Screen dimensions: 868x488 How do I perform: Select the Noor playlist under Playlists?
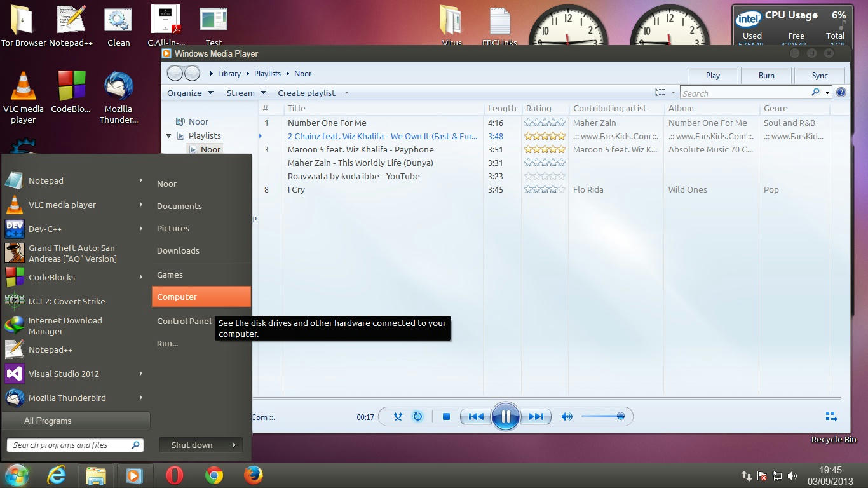point(205,149)
